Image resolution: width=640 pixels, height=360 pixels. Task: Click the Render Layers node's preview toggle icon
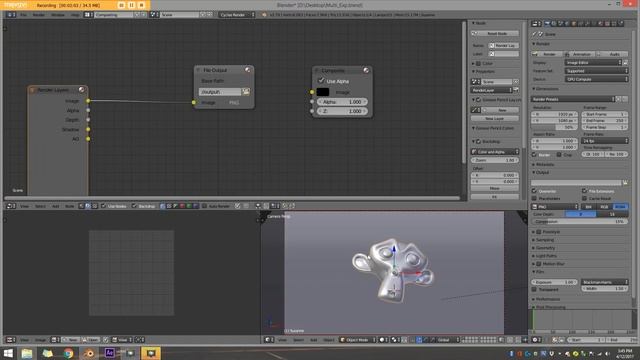(x=82, y=90)
